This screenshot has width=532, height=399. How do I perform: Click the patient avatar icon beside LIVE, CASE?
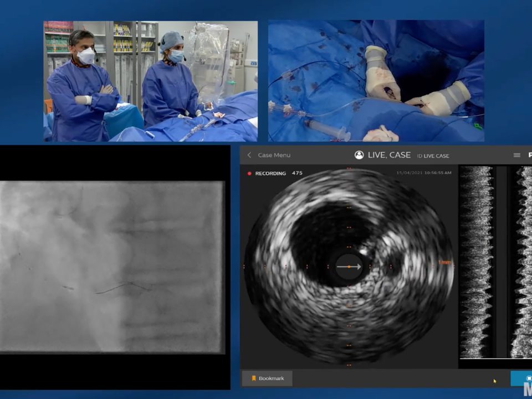[x=359, y=155]
